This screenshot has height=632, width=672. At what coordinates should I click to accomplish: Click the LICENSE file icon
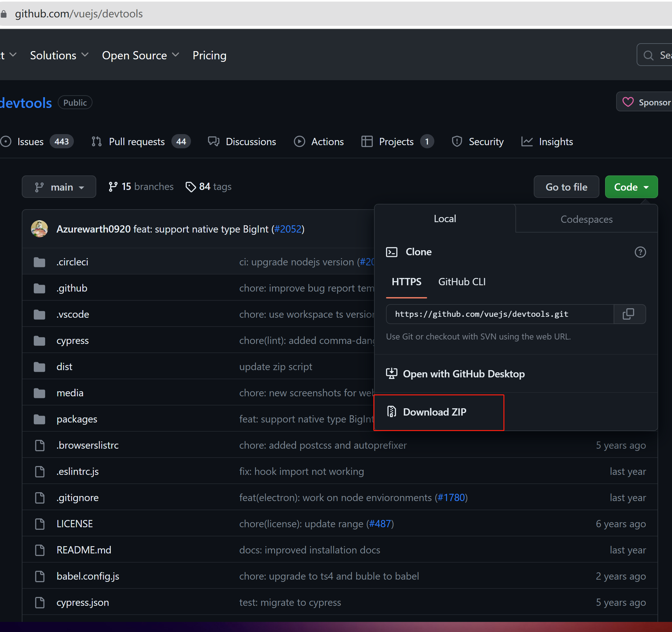40,524
